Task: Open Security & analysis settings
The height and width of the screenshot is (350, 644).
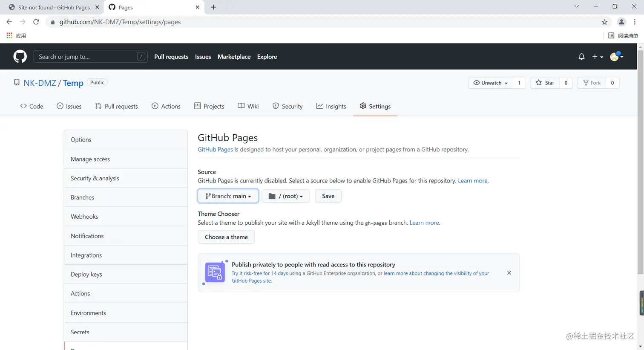Action: click(x=126, y=178)
